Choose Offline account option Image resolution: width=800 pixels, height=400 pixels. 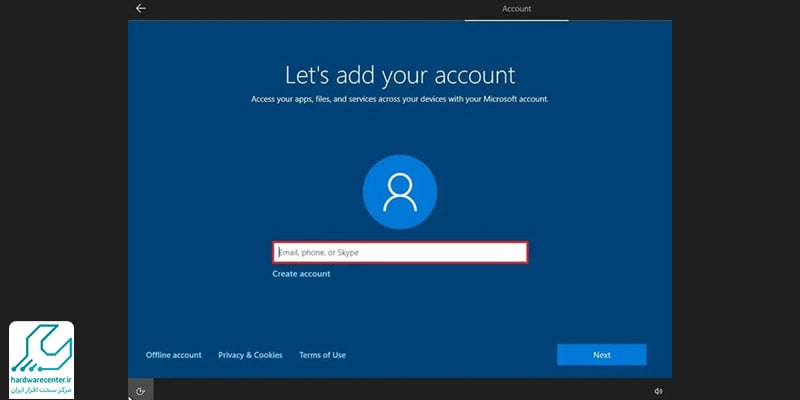pyautogui.click(x=173, y=355)
